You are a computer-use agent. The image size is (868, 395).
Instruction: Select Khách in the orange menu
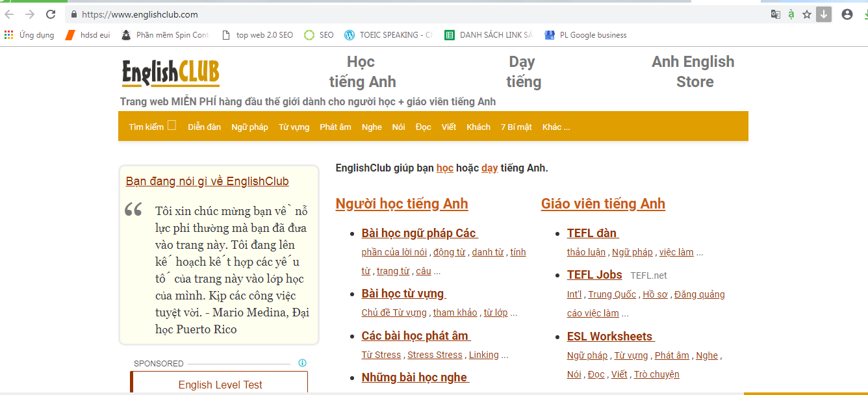click(x=479, y=127)
